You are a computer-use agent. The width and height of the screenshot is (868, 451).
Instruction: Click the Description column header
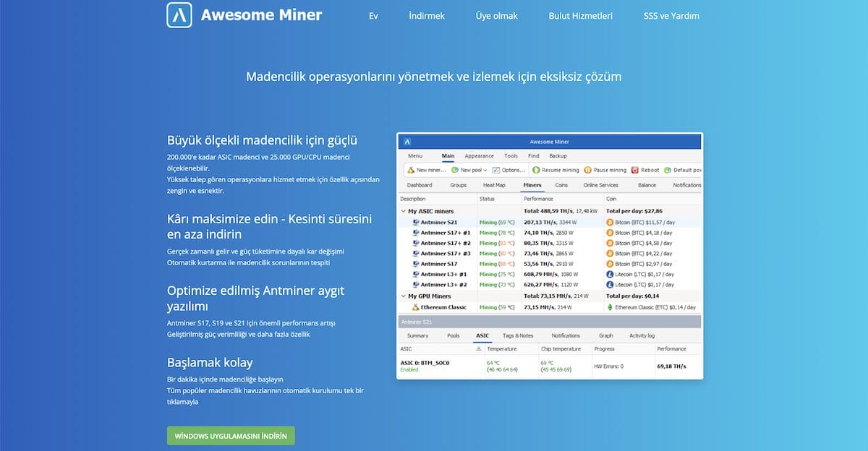click(x=413, y=198)
